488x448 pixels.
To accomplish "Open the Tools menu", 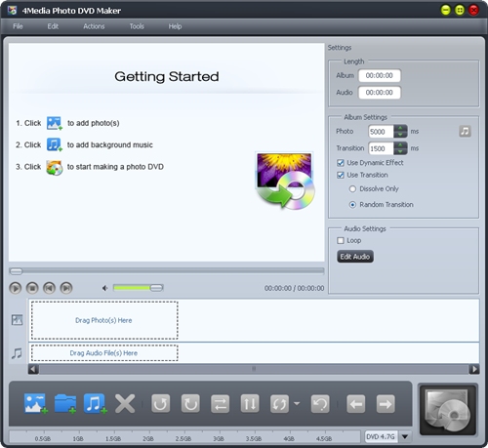I will [x=137, y=26].
